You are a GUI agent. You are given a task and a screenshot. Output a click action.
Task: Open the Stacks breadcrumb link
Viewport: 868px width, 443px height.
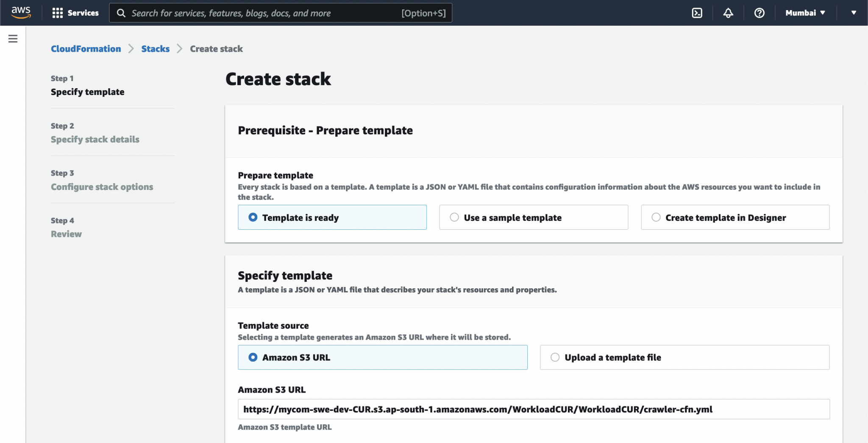(x=155, y=48)
